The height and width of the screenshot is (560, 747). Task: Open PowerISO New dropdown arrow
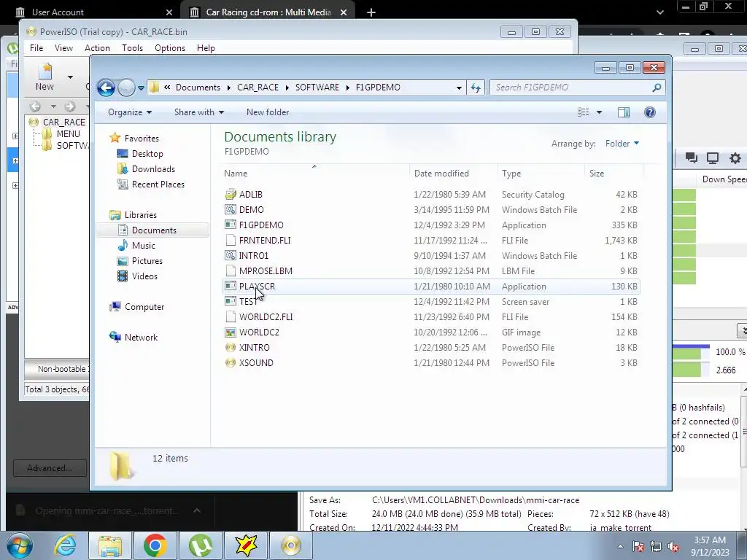click(70, 77)
